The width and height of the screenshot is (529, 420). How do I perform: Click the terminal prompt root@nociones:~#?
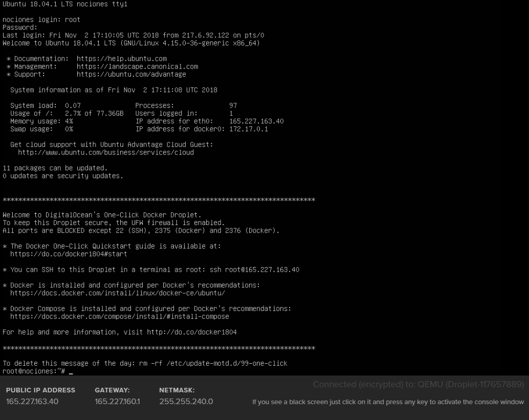34,371
